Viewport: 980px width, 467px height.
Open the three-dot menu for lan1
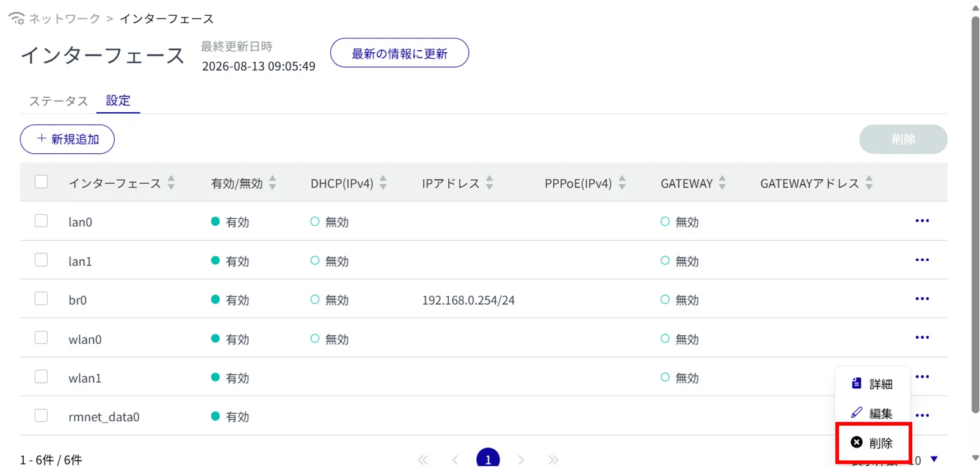[x=922, y=260]
